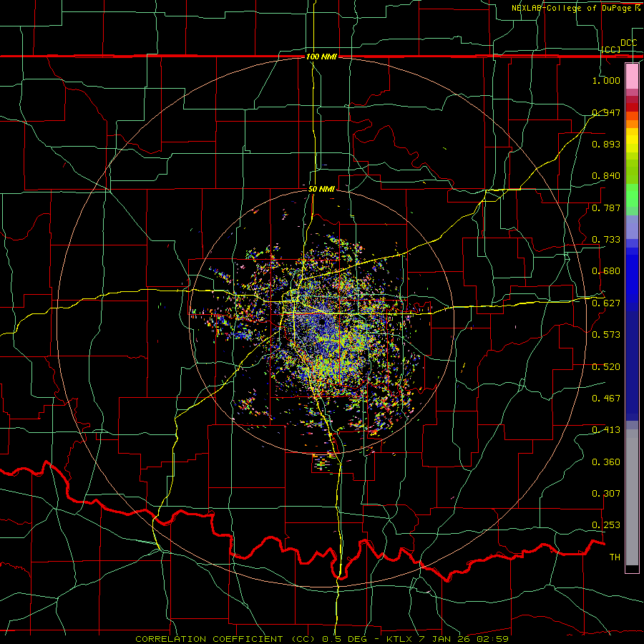
Task: Select the 0.413 legend value
Action: [x=606, y=430]
